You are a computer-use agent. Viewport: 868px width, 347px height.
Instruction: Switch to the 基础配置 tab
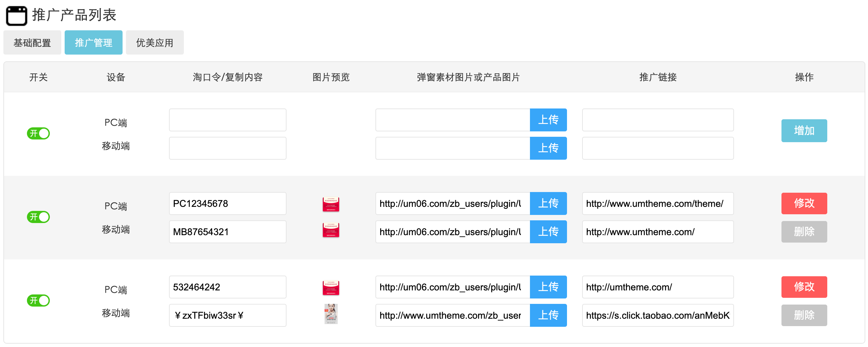[32, 42]
